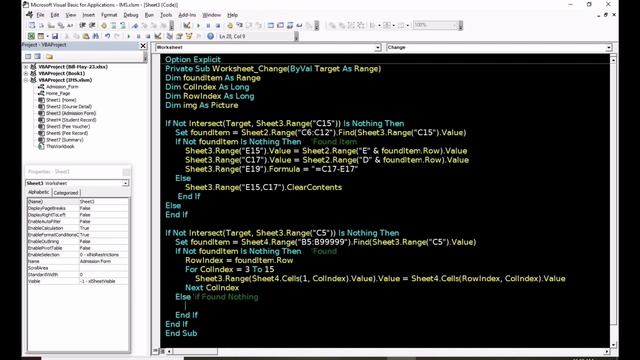Click the Toggle Folders icon in the Project panel
640x360 pixels.
49,56
